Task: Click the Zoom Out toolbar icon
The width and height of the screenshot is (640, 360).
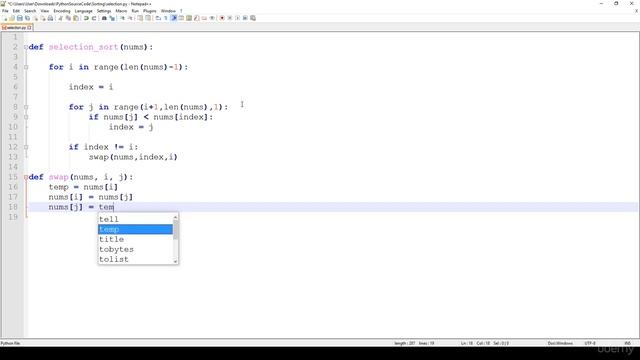Action: pyautogui.click(x=131, y=18)
